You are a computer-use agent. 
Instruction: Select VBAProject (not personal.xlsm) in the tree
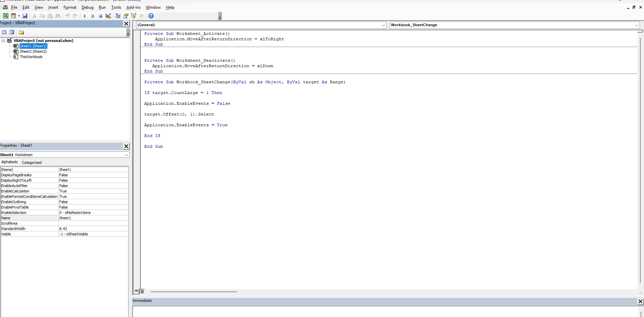(x=43, y=41)
